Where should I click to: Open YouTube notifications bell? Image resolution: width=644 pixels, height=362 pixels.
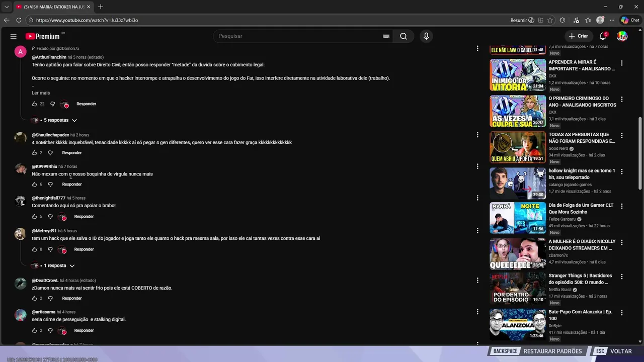(x=603, y=36)
